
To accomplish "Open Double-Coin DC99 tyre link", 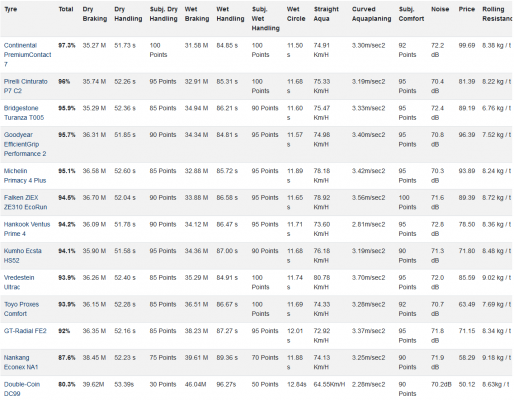I will coord(22,389).
